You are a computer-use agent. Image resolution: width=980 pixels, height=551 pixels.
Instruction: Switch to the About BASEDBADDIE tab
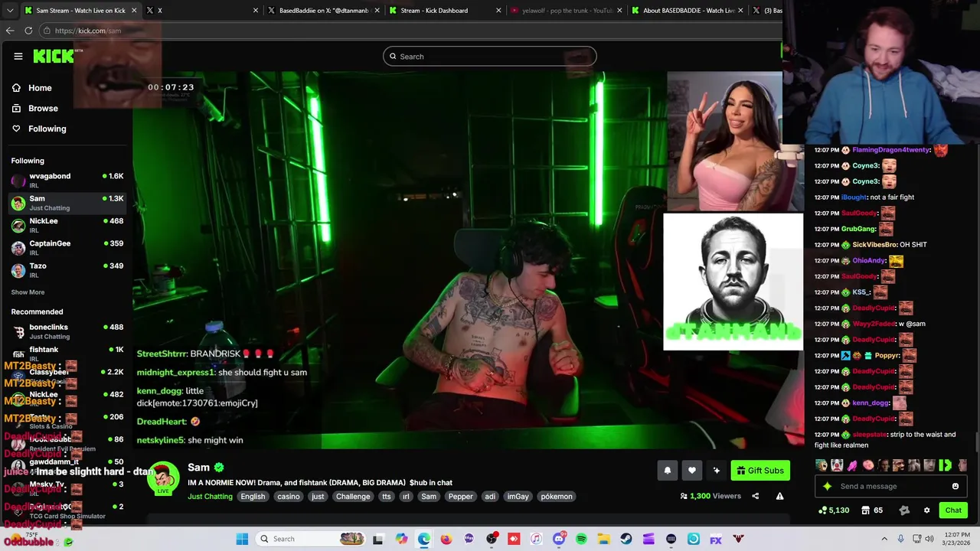point(688,11)
